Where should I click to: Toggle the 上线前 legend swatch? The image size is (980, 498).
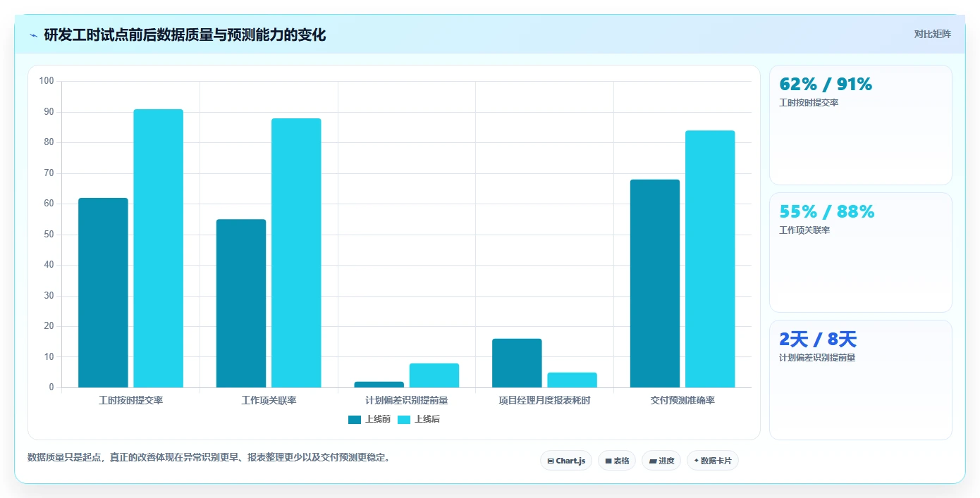tap(355, 420)
